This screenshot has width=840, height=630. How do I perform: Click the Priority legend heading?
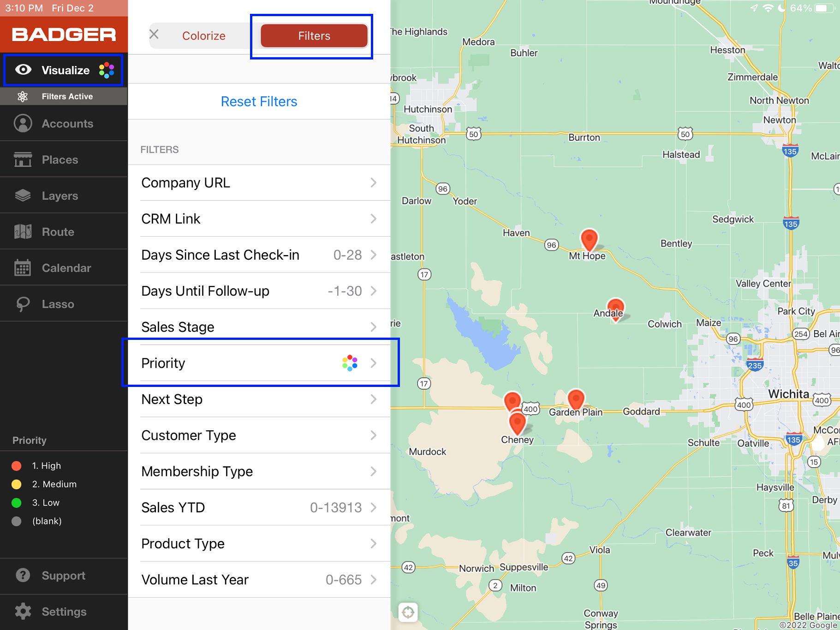tap(30, 440)
